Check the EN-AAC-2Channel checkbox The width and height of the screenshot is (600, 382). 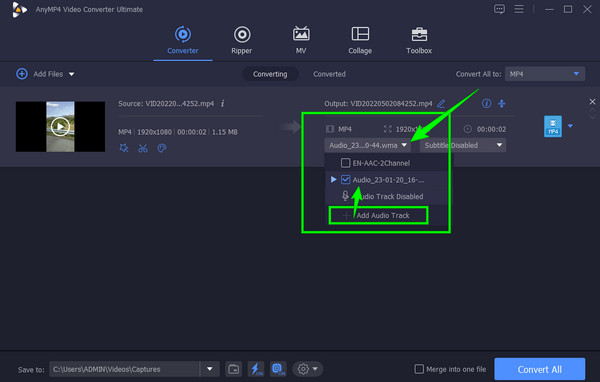(345, 163)
